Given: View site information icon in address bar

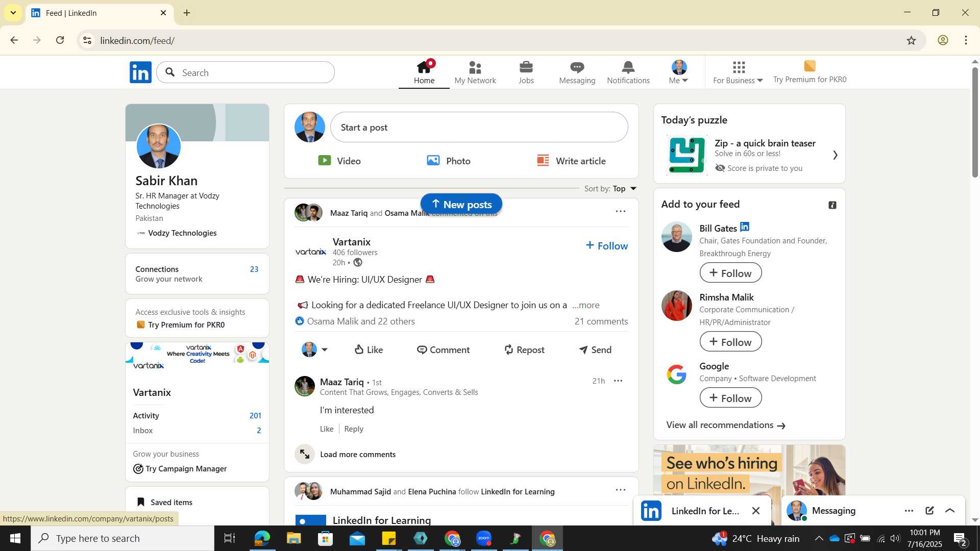Looking at the screenshot, I should point(87,40).
